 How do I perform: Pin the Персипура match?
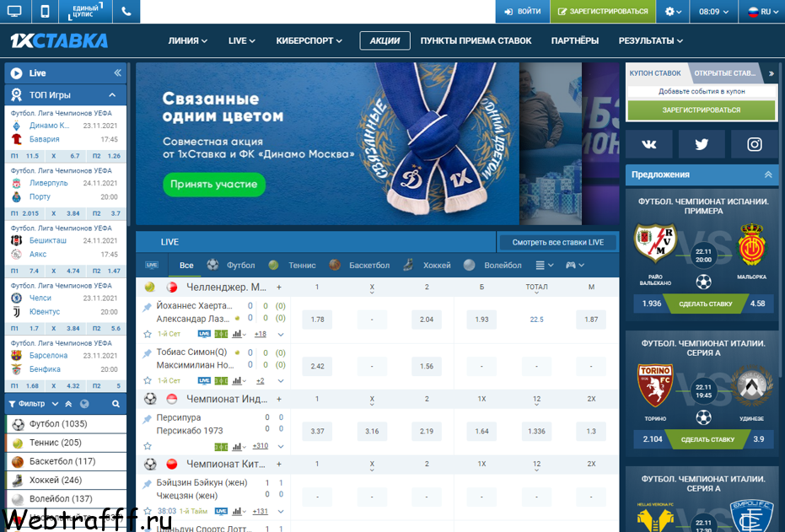coord(147,419)
